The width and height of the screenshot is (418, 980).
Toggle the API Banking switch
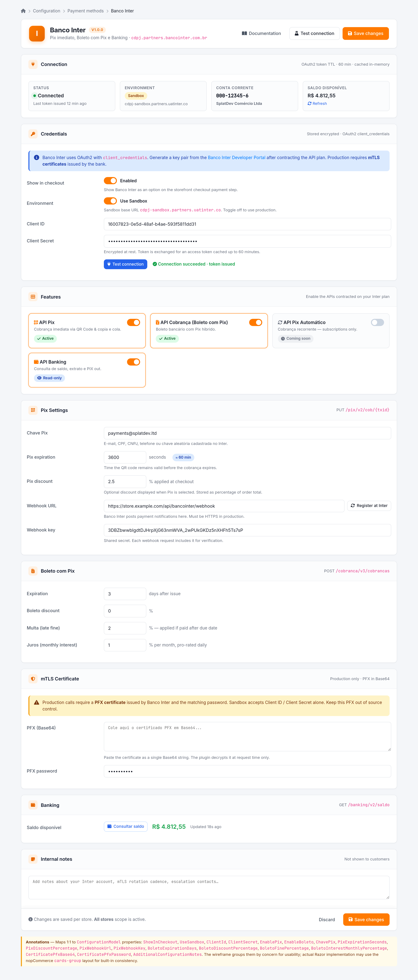point(134,362)
